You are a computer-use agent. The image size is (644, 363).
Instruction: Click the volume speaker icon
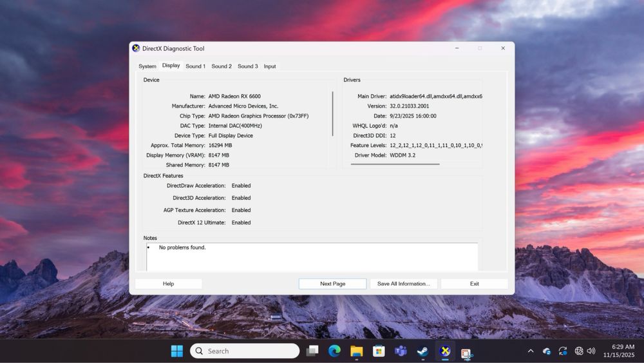(591, 351)
